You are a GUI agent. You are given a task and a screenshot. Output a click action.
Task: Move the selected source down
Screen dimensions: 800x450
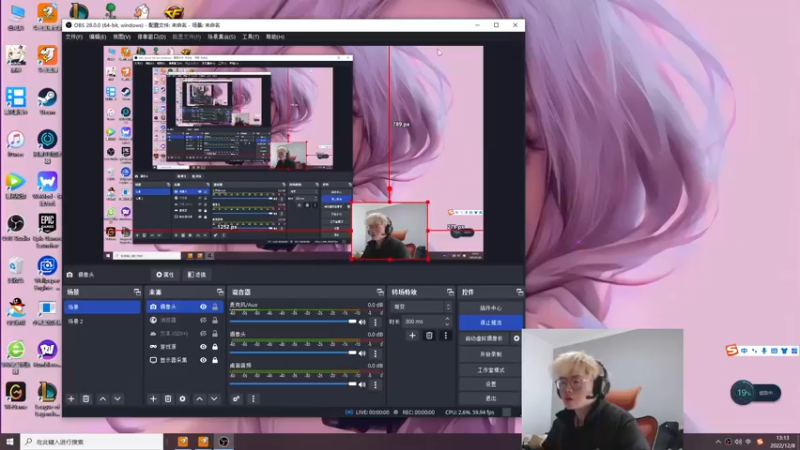214,398
